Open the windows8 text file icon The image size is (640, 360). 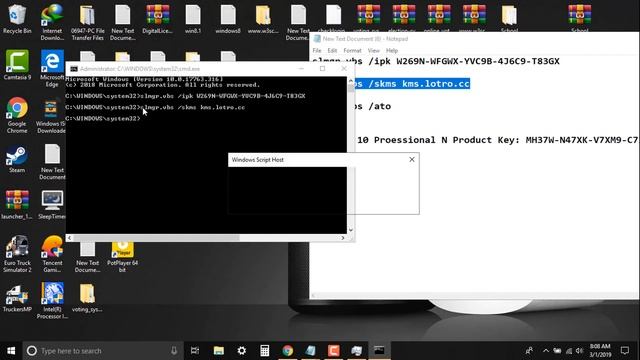pyautogui.click(x=228, y=19)
